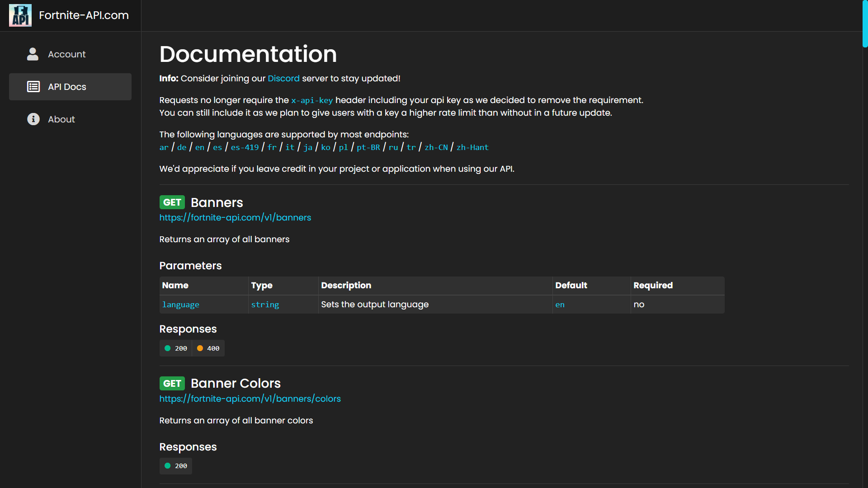The image size is (868, 488).
Task: Expand the 200 response for Banner Colors
Action: pyautogui.click(x=176, y=466)
